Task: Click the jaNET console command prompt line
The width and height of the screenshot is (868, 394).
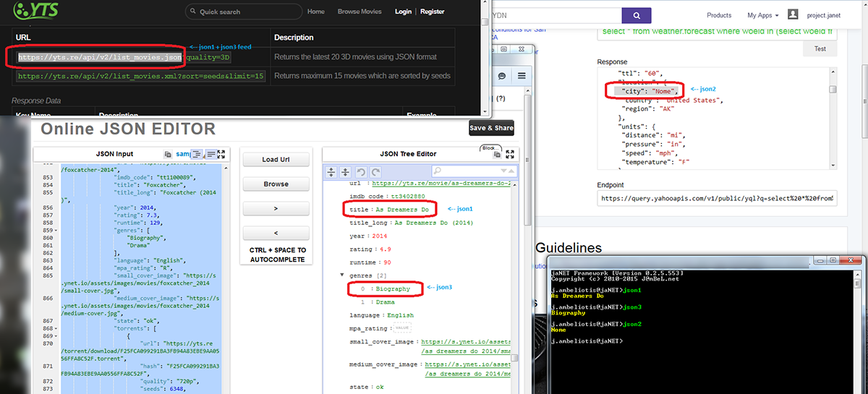Action: pyautogui.click(x=586, y=341)
